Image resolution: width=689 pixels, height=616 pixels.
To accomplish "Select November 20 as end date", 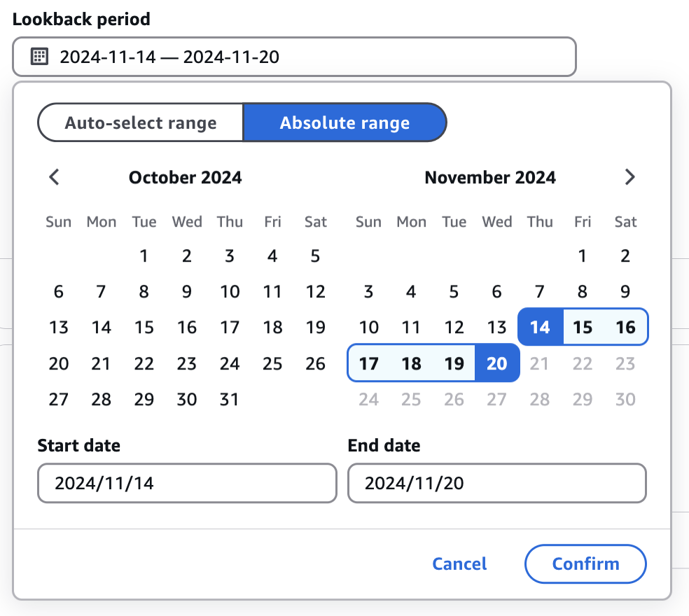I will (497, 363).
